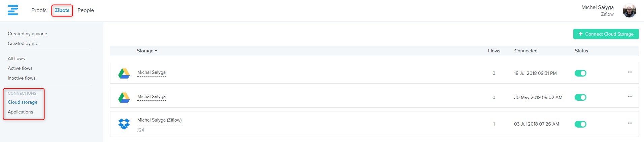Open the People tab

tap(86, 10)
